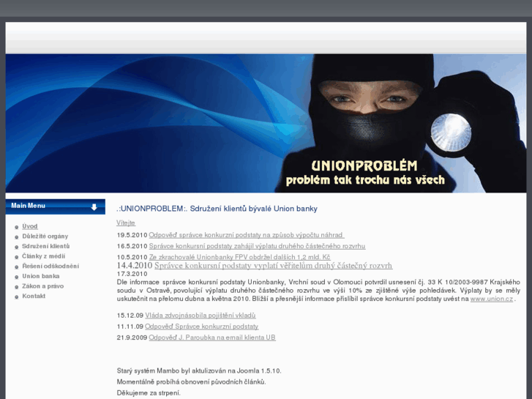The width and height of the screenshot is (532, 399).
Task: Click the Úvod bullet icon
Action: point(17,227)
